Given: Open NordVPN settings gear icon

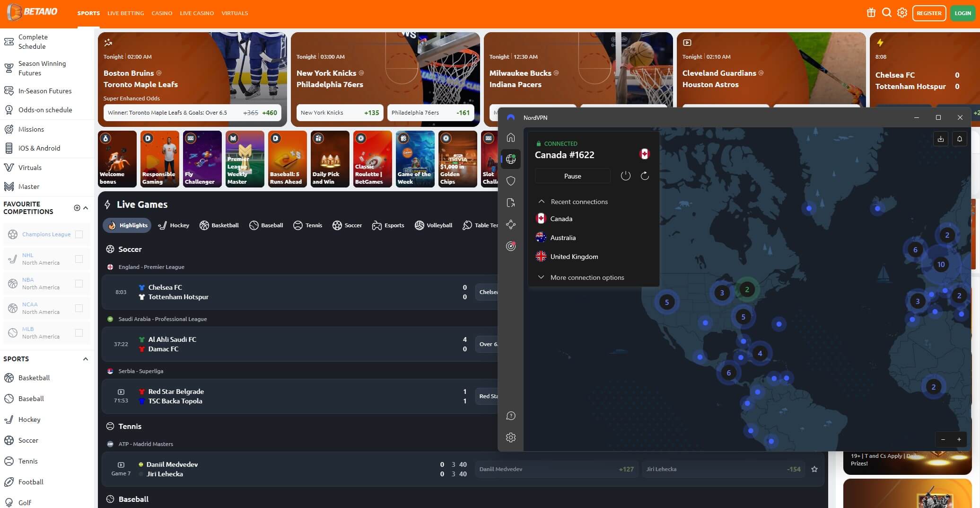Looking at the screenshot, I should [511, 437].
